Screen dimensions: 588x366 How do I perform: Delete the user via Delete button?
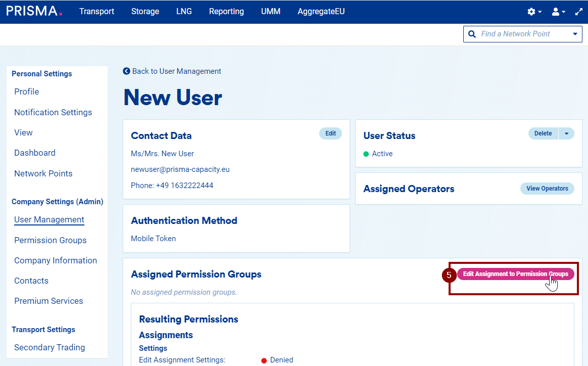click(x=543, y=133)
